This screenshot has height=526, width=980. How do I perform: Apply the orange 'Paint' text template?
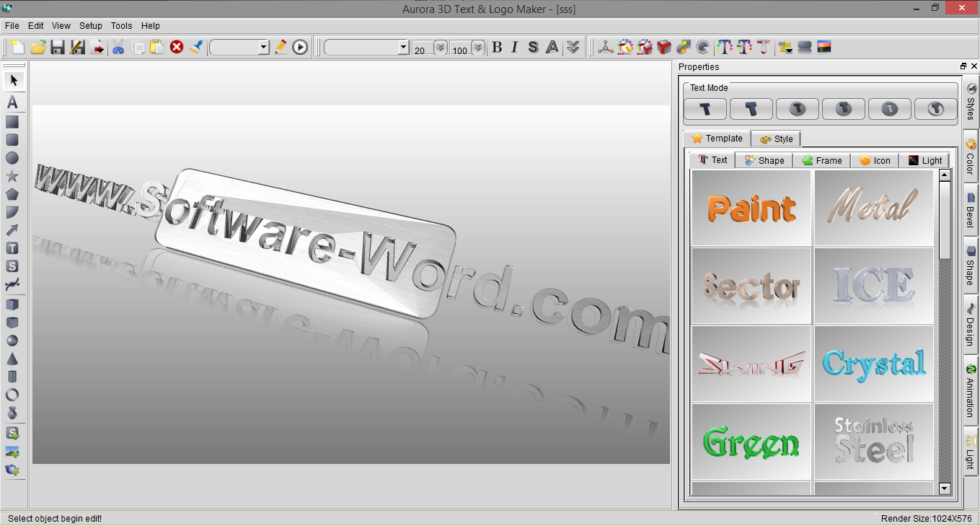[x=751, y=208]
